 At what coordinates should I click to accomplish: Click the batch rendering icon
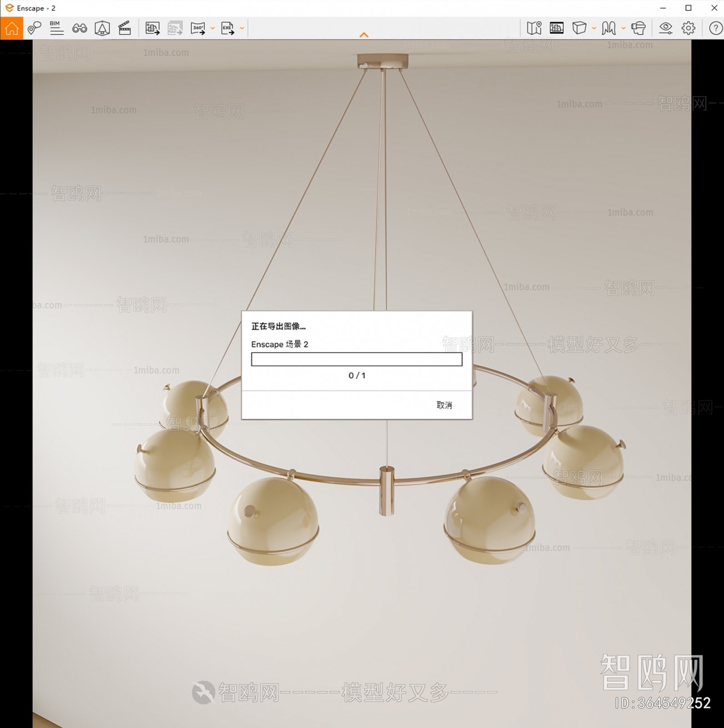(x=175, y=28)
